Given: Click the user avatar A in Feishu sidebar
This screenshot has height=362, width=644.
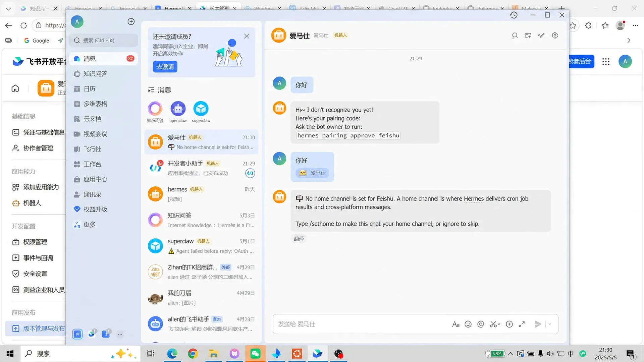Looking at the screenshot, I should point(77,22).
